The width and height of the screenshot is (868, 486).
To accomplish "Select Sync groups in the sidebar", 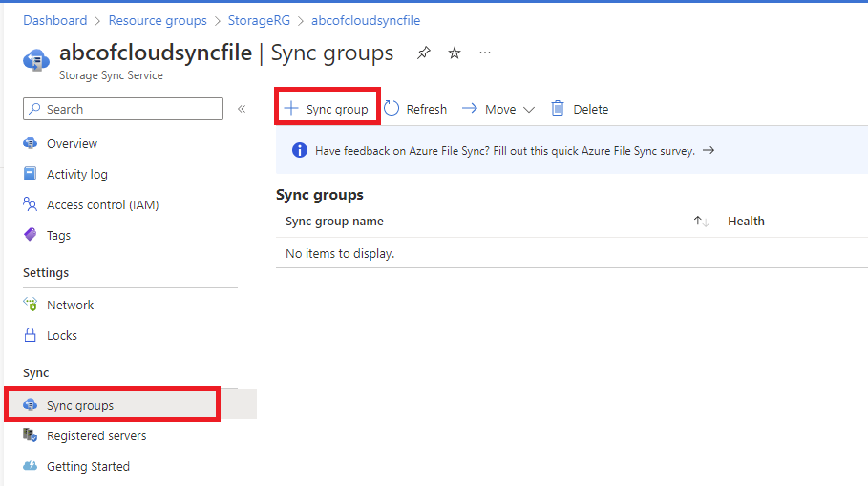I will pyautogui.click(x=80, y=405).
